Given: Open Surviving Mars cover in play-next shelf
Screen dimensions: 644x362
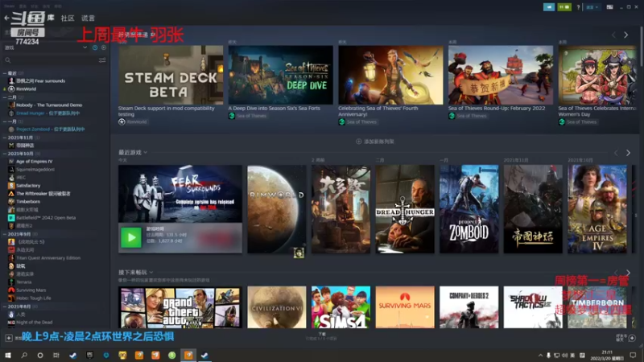Looking at the screenshot, I should (405, 307).
